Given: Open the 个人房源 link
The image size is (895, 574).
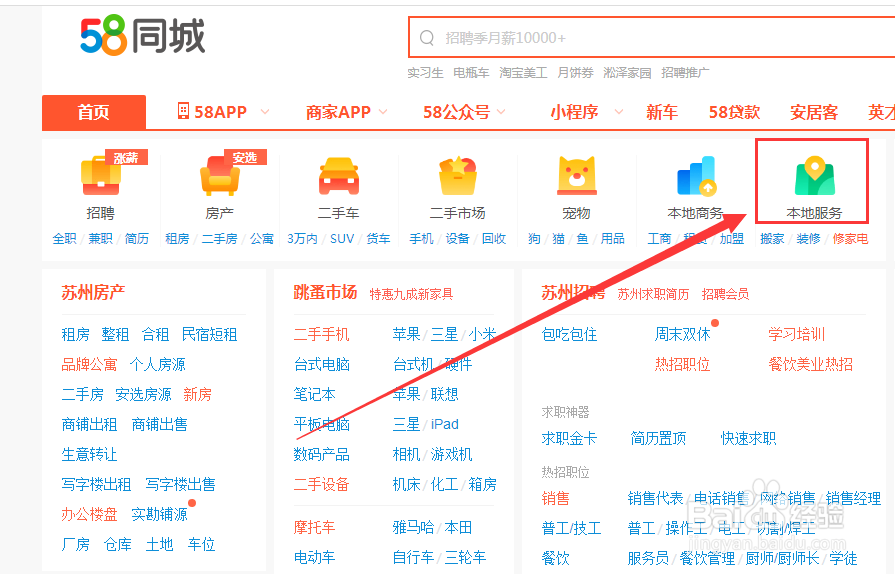Looking at the screenshot, I should point(158,365).
